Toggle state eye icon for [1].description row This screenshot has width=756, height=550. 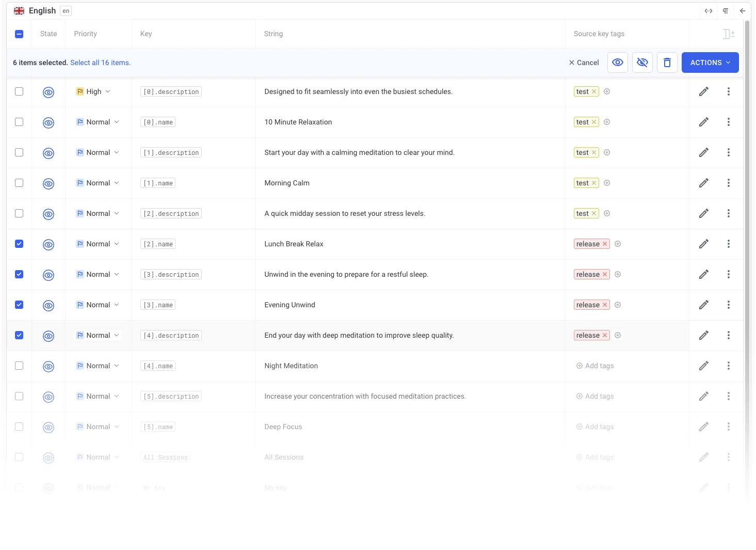(x=49, y=153)
